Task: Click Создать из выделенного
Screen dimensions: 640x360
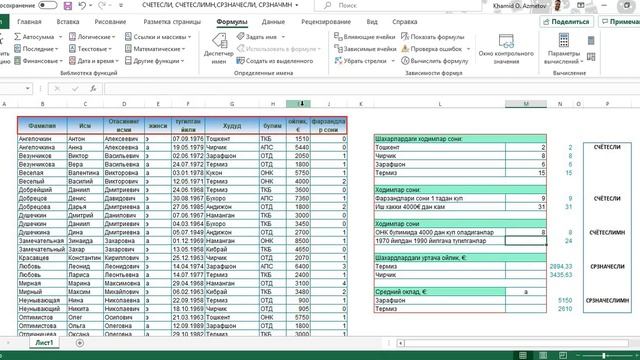Action: pyautogui.click(x=275, y=61)
